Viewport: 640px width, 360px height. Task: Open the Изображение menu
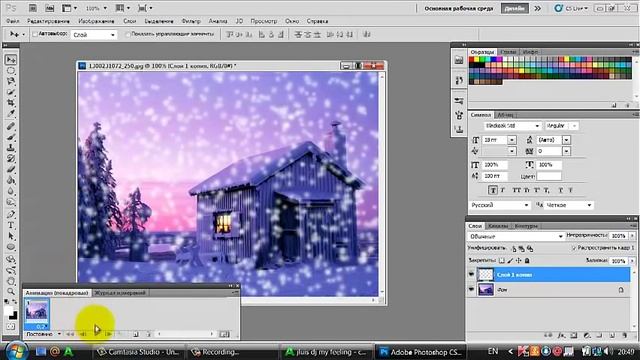pyautogui.click(x=96, y=21)
